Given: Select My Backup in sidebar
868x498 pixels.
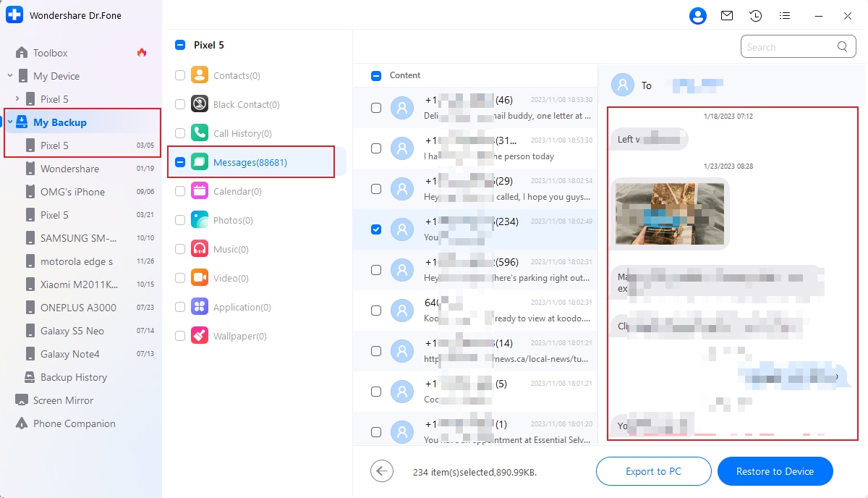Looking at the screenshot, I should click(60, 122).
